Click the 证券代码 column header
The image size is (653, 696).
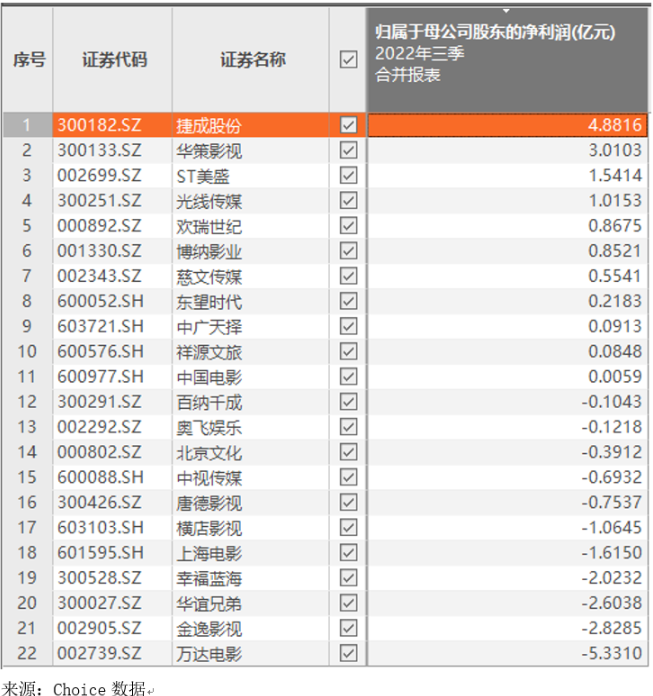[x=115, y=59]
